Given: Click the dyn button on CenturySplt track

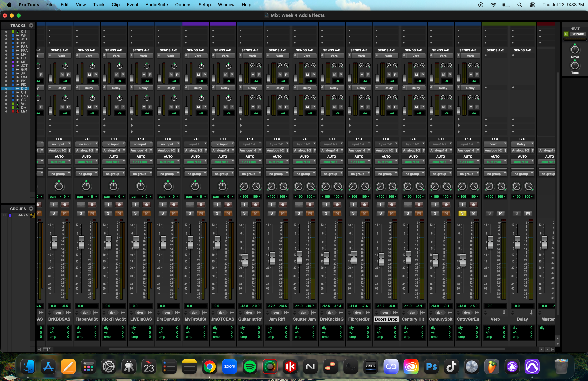Looking at the screenshot, I should 440,313.
